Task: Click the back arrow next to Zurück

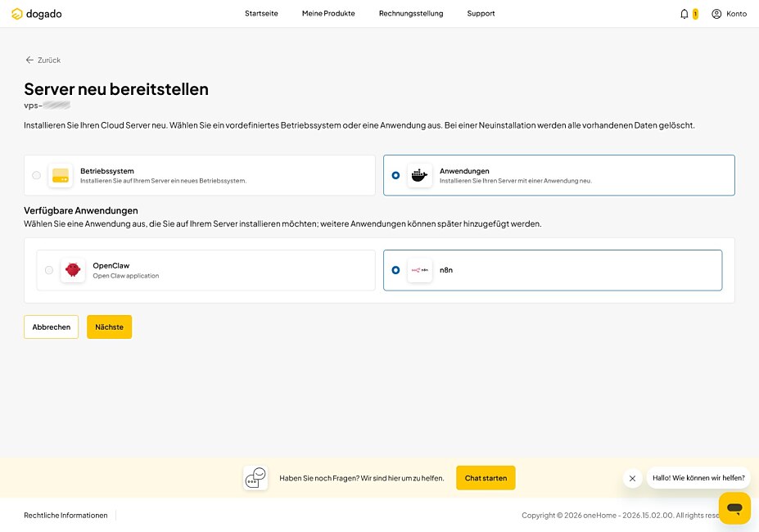Action: (x=29, y=60)
